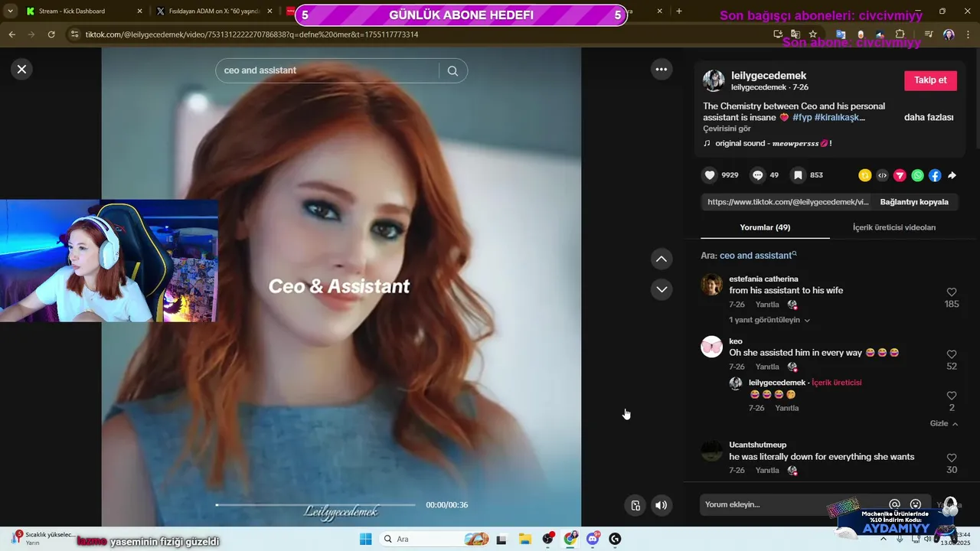Screen dimensions: 980x551
Task: Close the Kick Dashboard browser tab
Action: tap(139, 11)
